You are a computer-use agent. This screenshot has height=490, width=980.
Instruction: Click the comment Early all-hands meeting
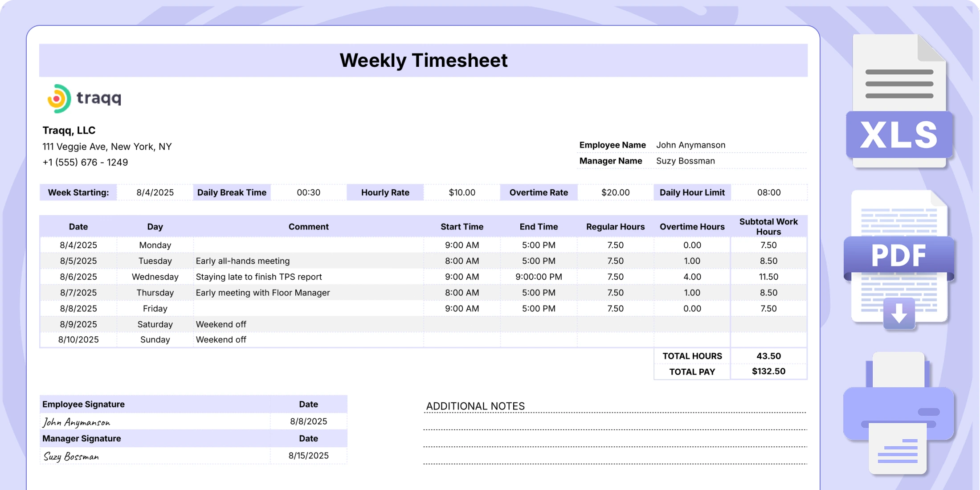[243, 261]
